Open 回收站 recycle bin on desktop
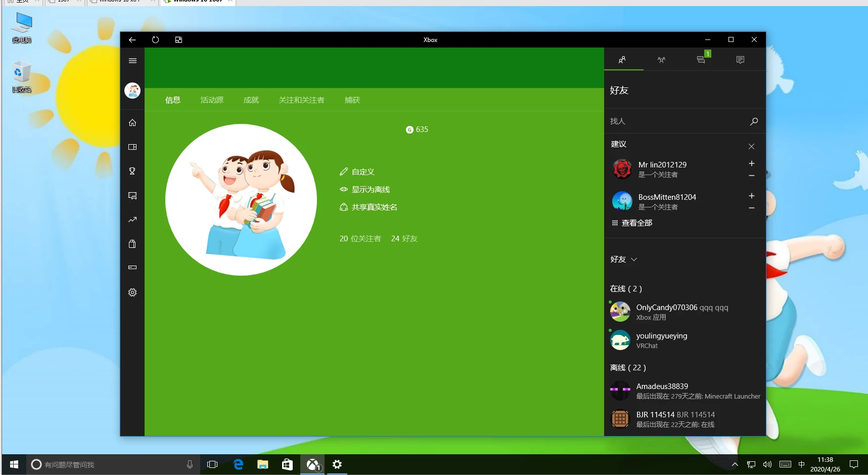 click(x=22, y=77)
